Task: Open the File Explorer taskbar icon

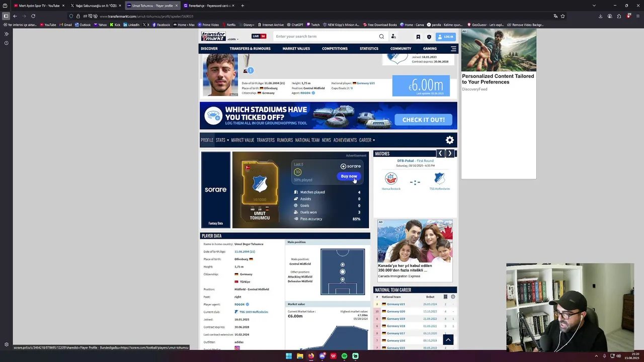Action: [300, 356]
